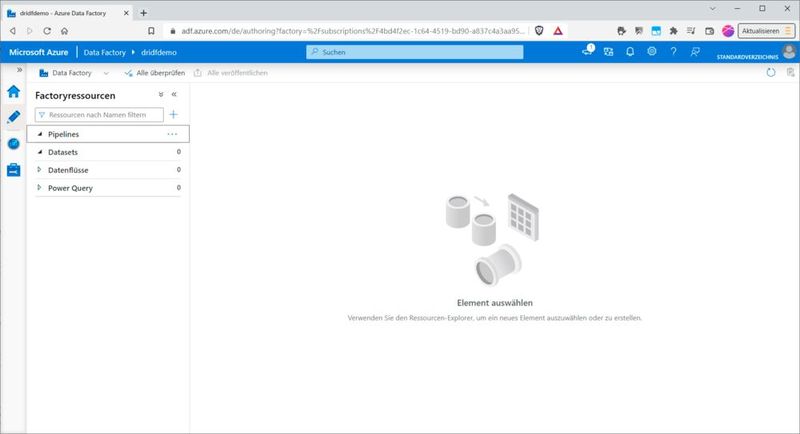Click the add new resource plus button
The image size is (800, 434).
173,115
